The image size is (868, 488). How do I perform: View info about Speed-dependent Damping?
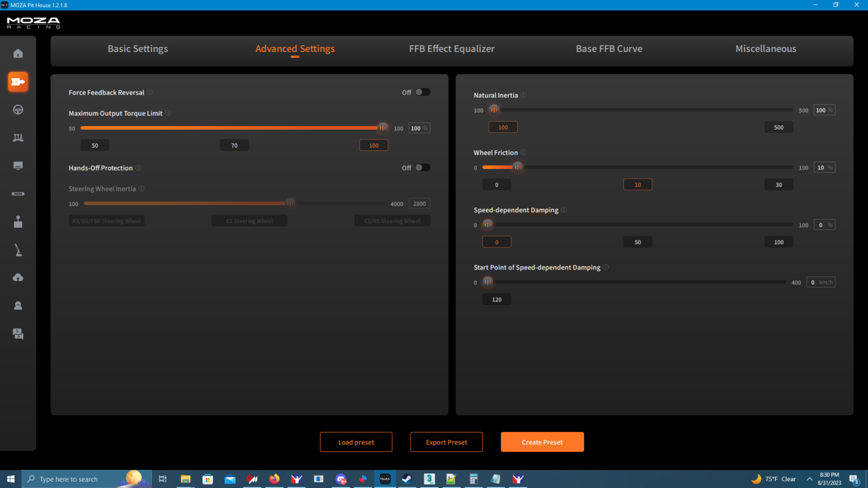[564, 210]
